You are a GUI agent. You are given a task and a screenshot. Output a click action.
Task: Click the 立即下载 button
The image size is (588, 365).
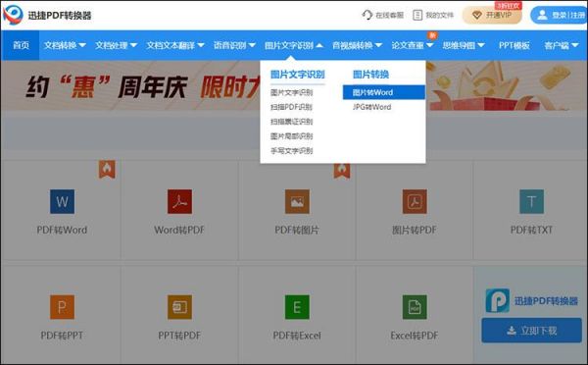531,331
